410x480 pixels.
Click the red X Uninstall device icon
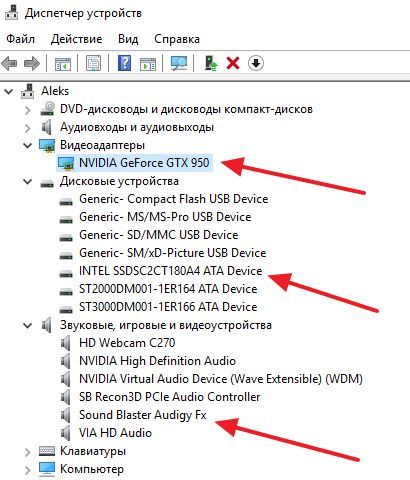coord(233,63)
